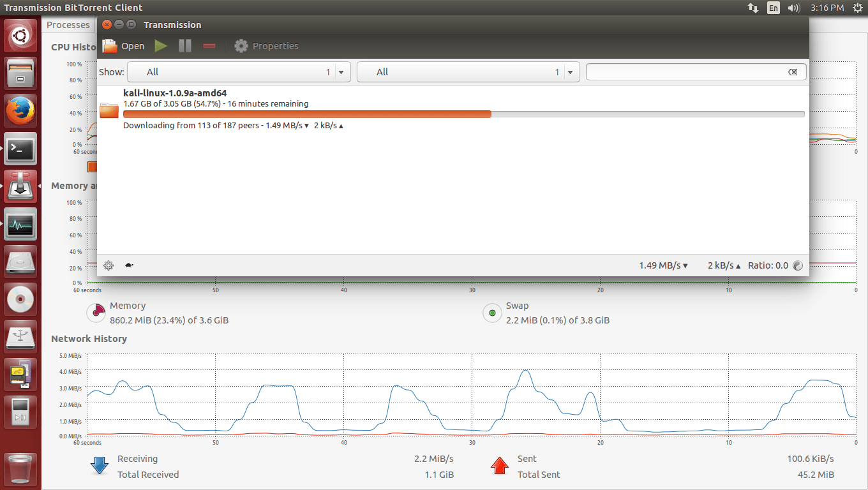The height and width of the screenshot is (490, 868).
Task: Open Terminal from the launcher
Action: pyautogui.click(x=21, y=149)
